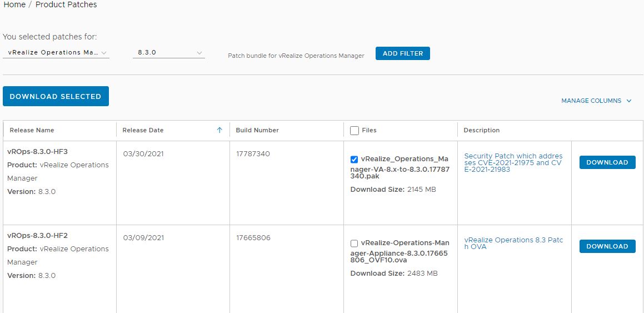Sort by Release Name column header
This screenshot has width=644, height=313.
[x=32, y=130]
